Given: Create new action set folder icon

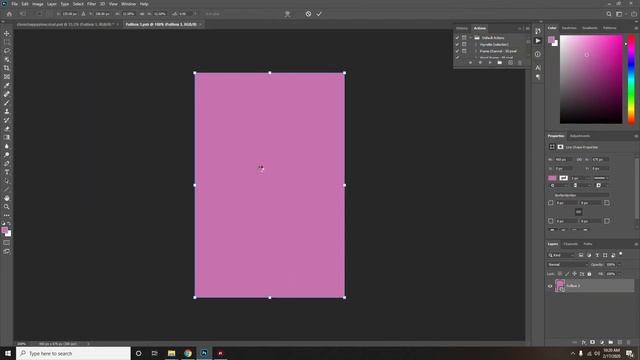Looking at the screenshot, I should [x=500, y=63].
